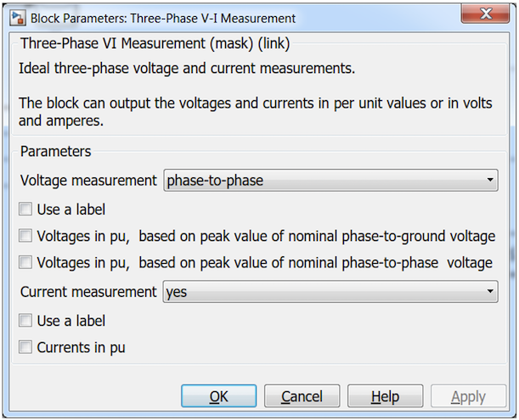
Task: Enable Use a label under Voltage measurement
Action: click(26, 210)
